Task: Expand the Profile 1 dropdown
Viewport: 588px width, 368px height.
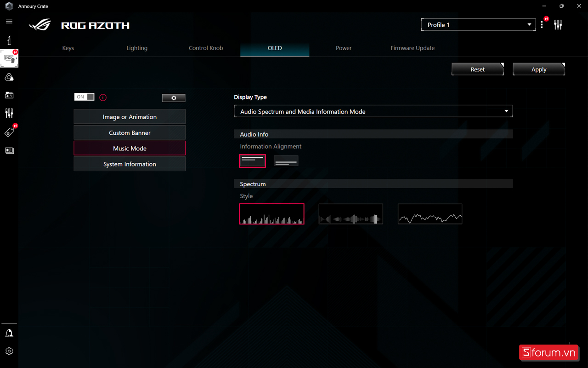Action: 478,25
